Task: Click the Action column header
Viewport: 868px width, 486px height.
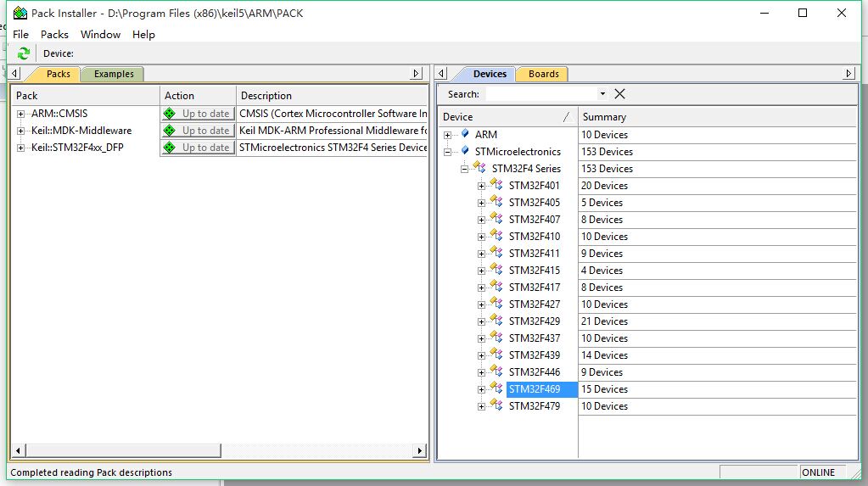Action: (x=199, y=95)
